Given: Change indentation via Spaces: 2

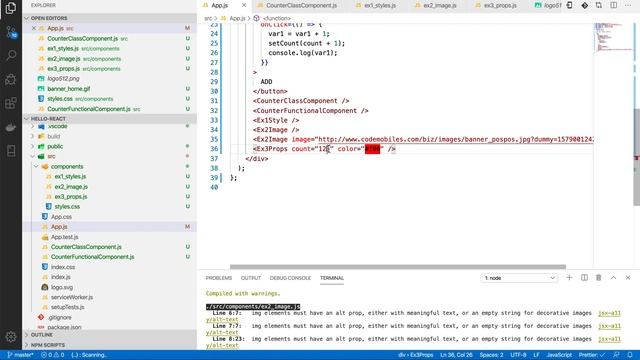Looking at the screenshot, I should [x=491, y=355].
